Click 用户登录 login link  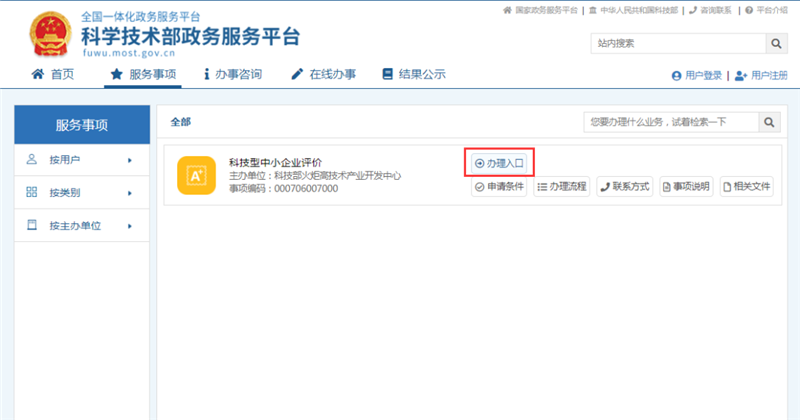(697, 76)
